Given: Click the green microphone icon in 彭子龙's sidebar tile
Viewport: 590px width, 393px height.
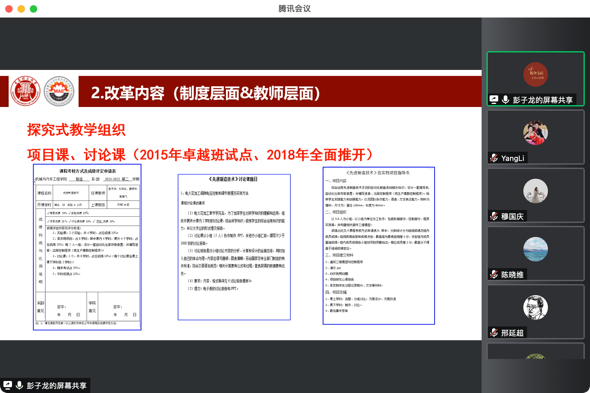Looking at the screenshot, I should [x=505, y=100].
